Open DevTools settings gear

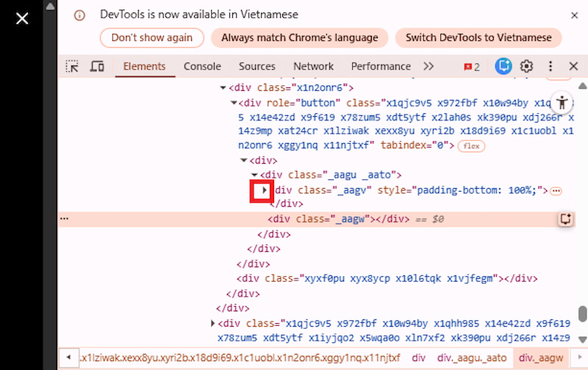point(526,66)
